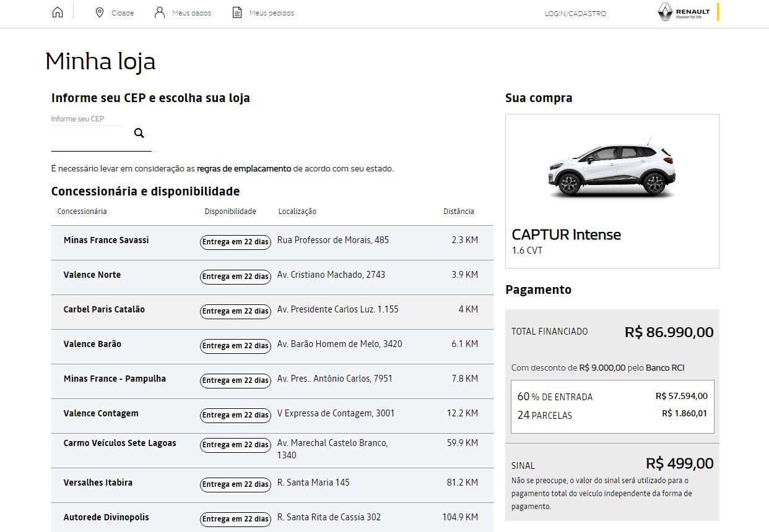The image size is (769, 532).
Task: Open the Meus dados menu item
Action: point(191,13)
